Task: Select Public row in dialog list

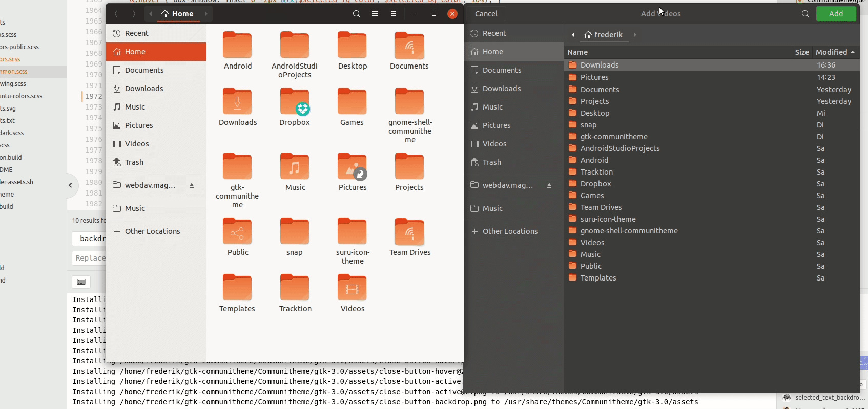Action: click(712, 266)
